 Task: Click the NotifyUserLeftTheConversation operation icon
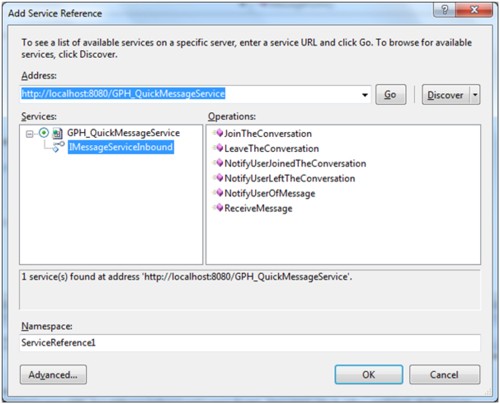(x=219, y=178)
